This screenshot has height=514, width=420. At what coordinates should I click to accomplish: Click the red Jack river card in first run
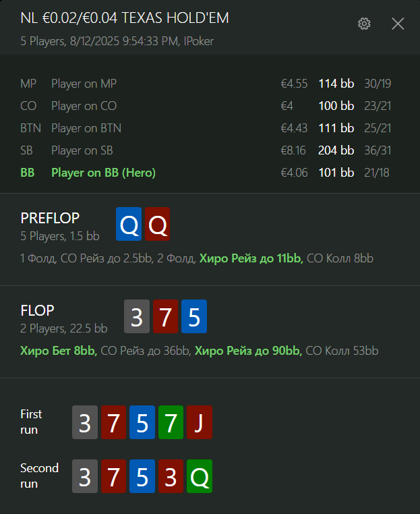(200, 422)
